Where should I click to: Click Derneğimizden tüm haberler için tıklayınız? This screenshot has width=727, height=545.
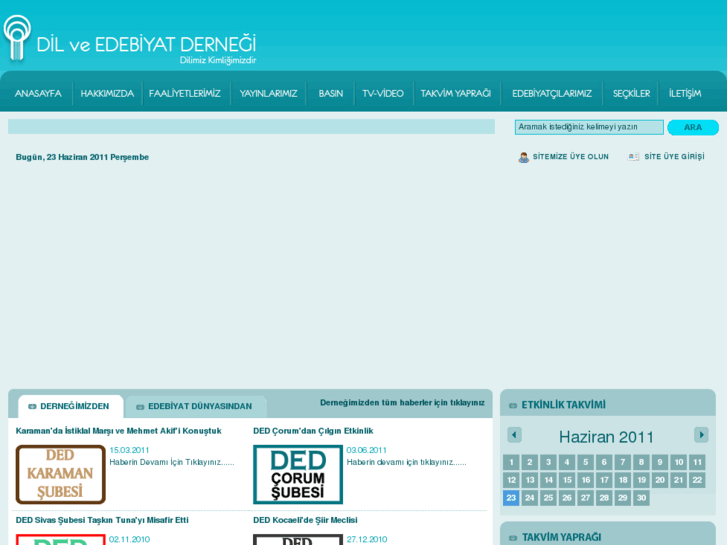[x=402, y=403]
